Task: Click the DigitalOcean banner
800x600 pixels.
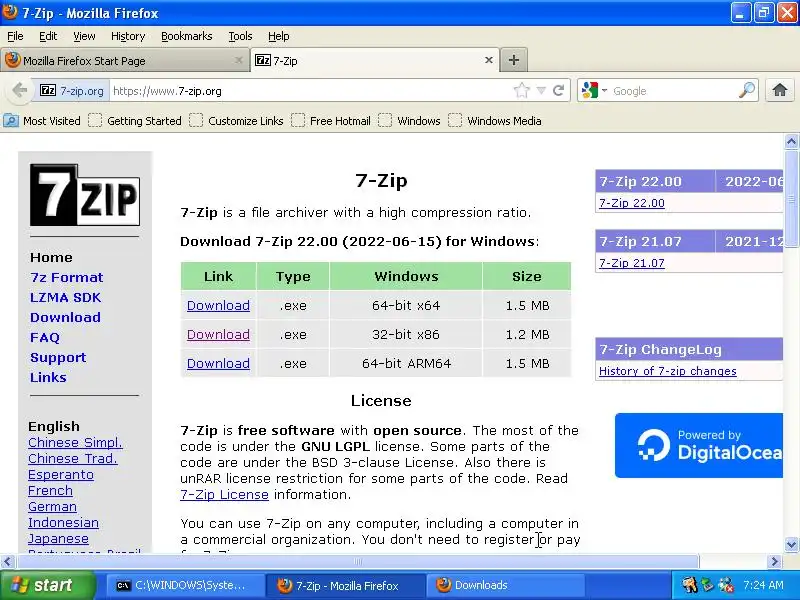Action: pos(699,445)
